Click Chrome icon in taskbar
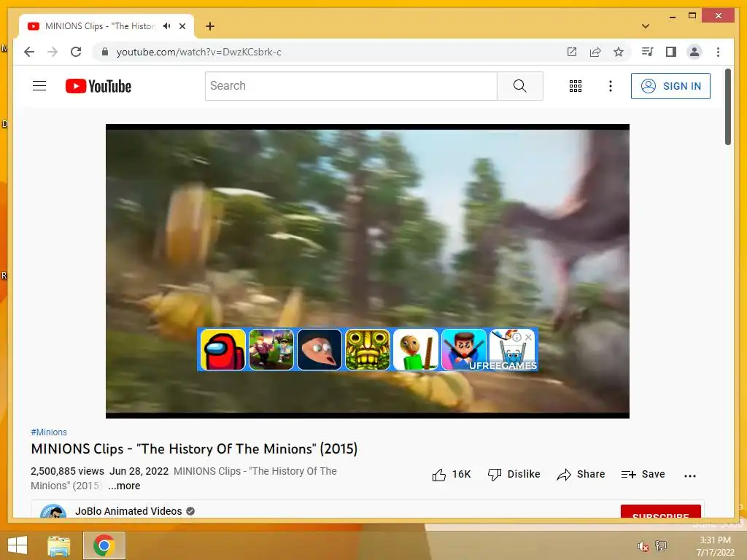The image size is (747, 560). pos(104,545)
